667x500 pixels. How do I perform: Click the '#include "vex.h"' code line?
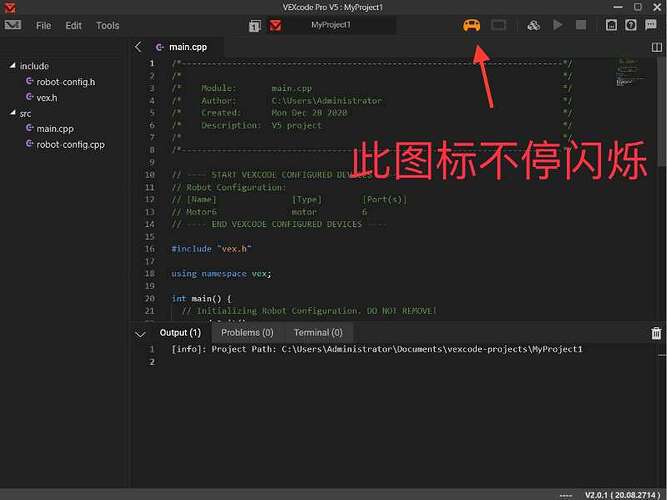211,249
